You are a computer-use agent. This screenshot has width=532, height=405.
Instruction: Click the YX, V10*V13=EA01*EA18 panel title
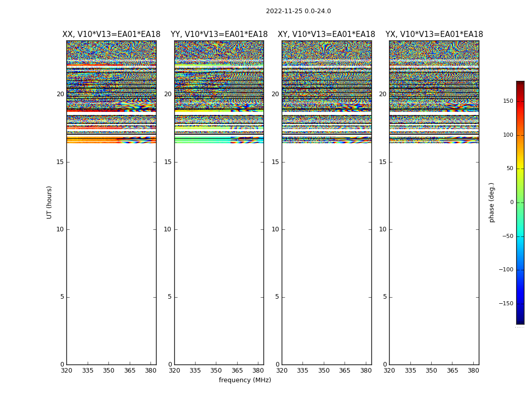click(434, 34)
